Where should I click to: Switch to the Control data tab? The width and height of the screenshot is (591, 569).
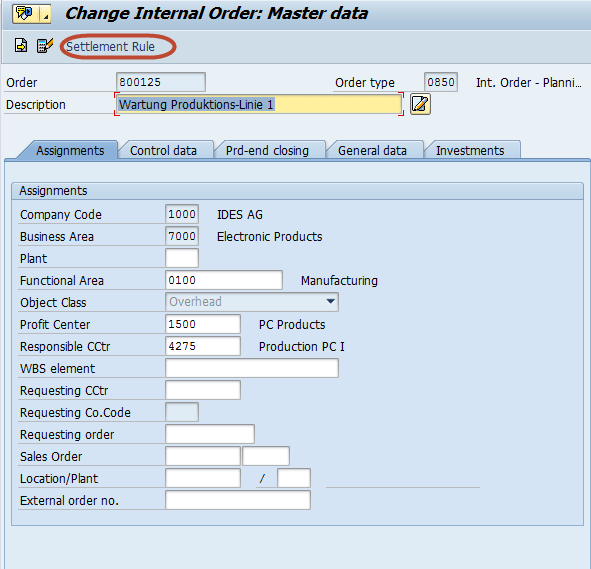click(x=163, y=151)
